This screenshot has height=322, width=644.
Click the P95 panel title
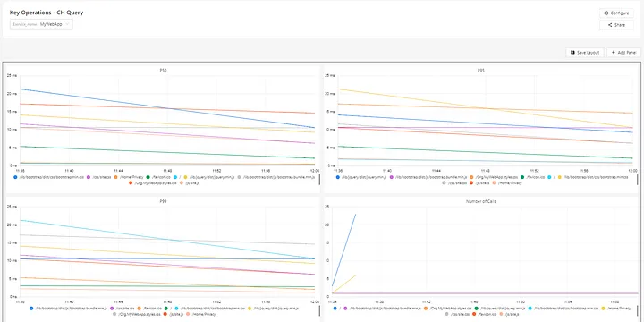click(480, 71)
